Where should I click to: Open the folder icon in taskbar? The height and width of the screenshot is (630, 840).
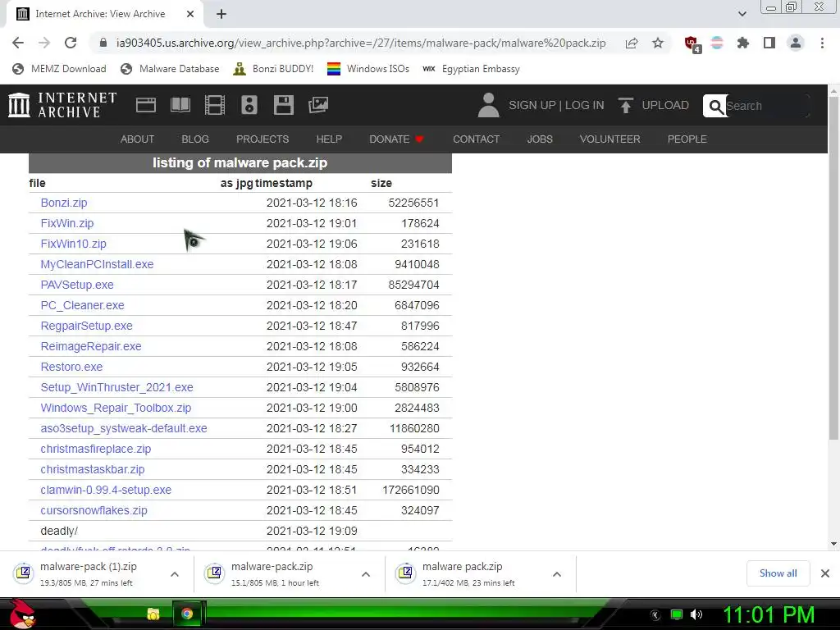tap(153, 614)
